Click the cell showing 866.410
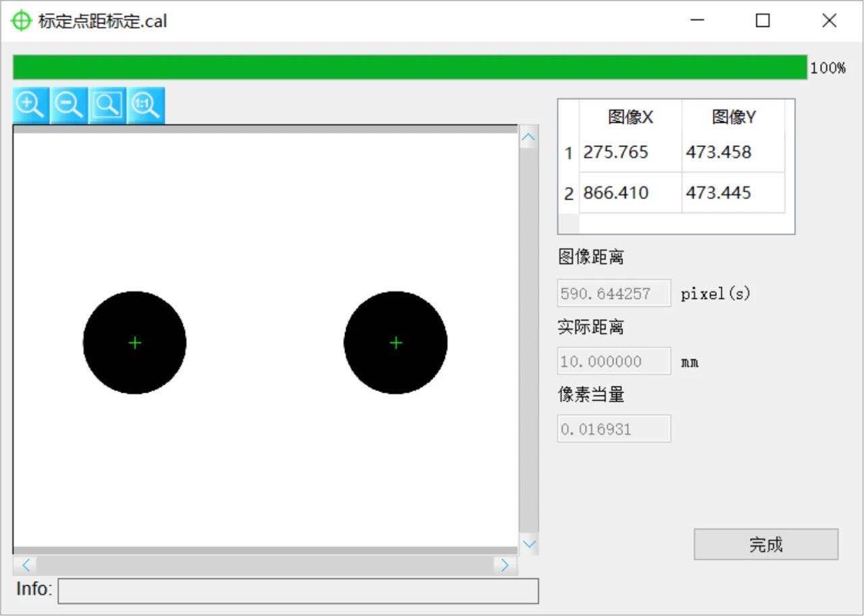Image resolution: width=864 pixels, height=616 pixels. click(x=630, y=193)
